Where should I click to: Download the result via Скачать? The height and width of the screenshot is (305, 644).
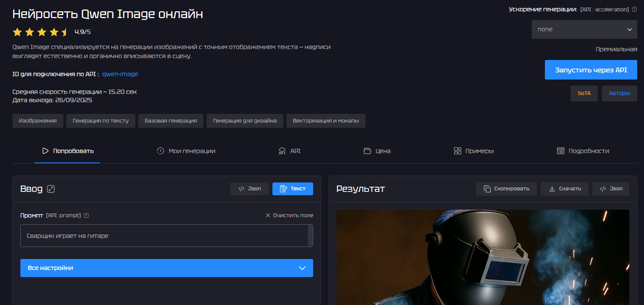(565, 189)
